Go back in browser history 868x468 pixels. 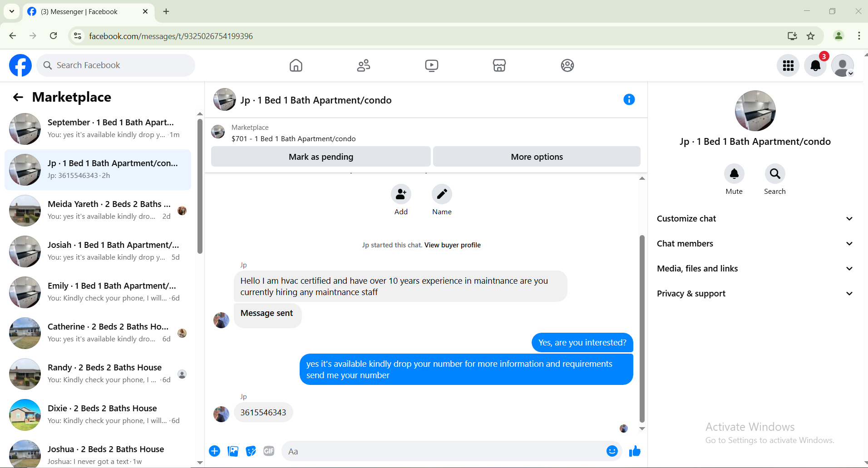(13, 36)
